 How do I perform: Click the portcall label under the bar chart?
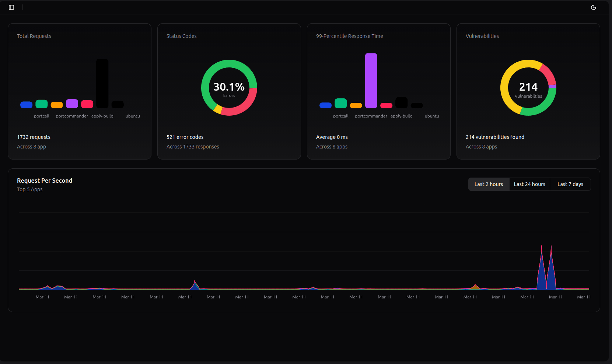tap(42, 116)
